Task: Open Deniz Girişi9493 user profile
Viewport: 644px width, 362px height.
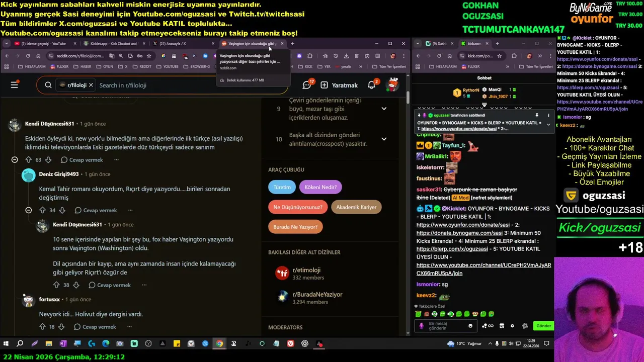Action: (x=59, y=174)
